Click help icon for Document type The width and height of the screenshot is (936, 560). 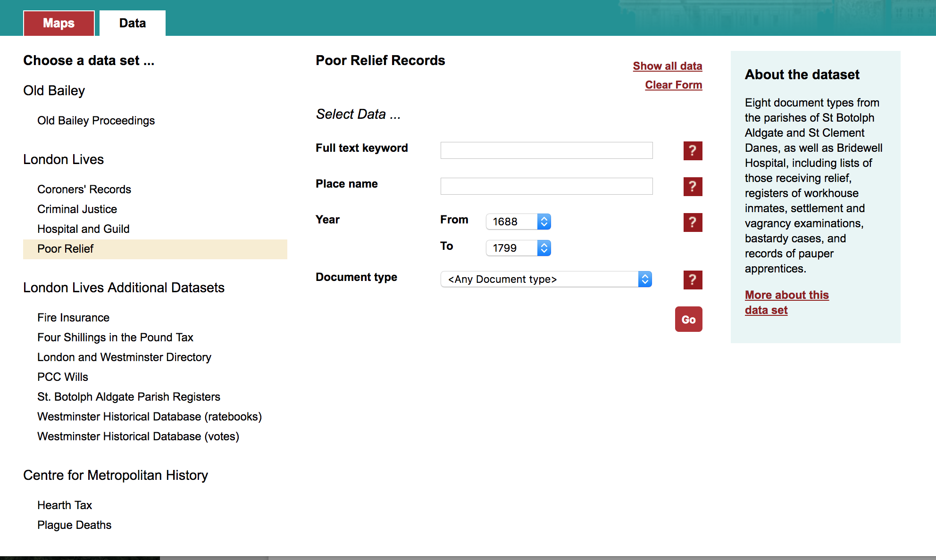[x=693, y=280]
